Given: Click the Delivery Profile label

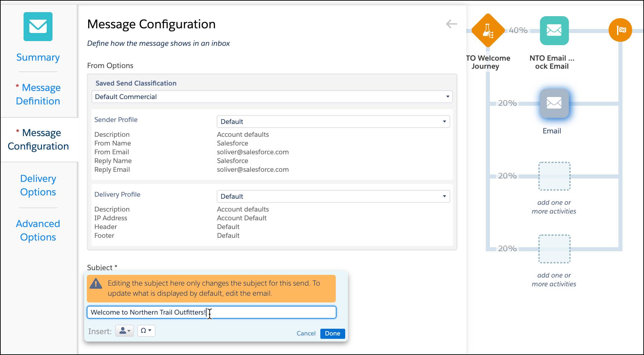Looking at the screenshot, I should pos(117,194).
